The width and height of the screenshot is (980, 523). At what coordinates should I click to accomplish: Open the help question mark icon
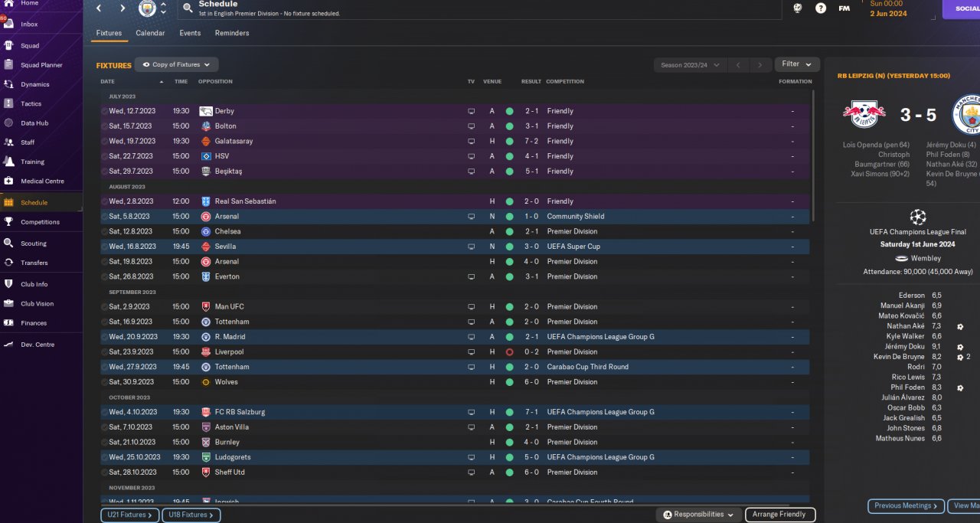pyautogui.click(x=821, y=8)
